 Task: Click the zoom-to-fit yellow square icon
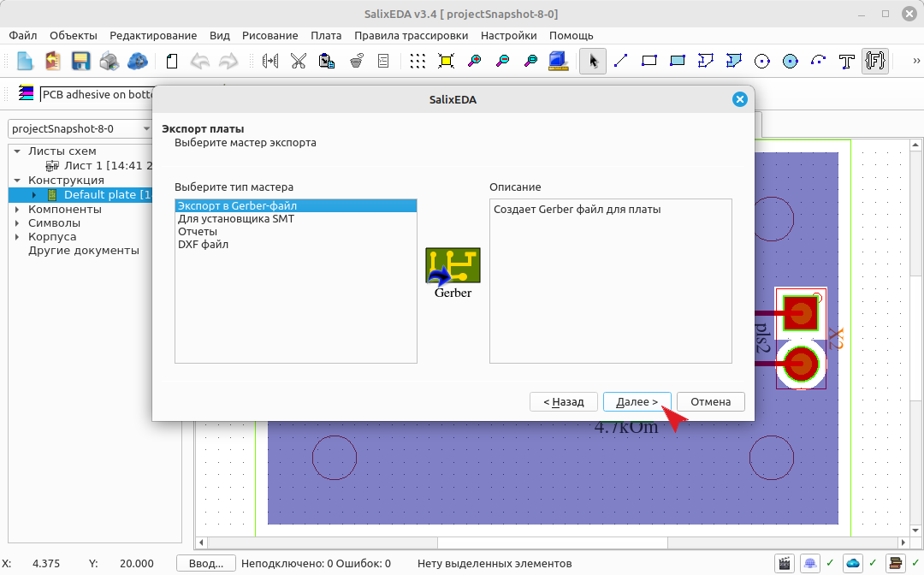pos(446,61)
